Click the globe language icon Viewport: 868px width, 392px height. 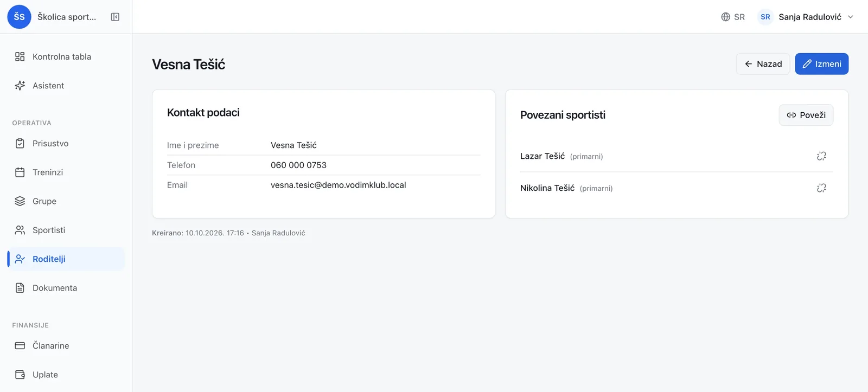725,17
